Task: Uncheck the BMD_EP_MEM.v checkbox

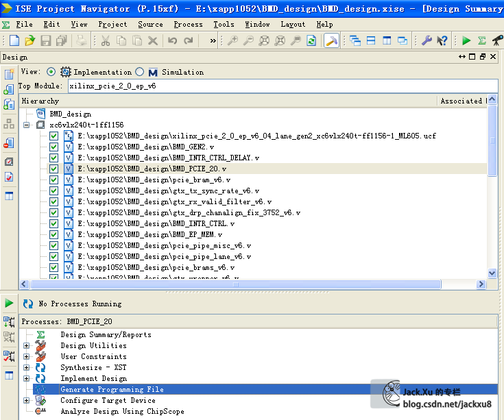Action: click(x=53, y=234)
